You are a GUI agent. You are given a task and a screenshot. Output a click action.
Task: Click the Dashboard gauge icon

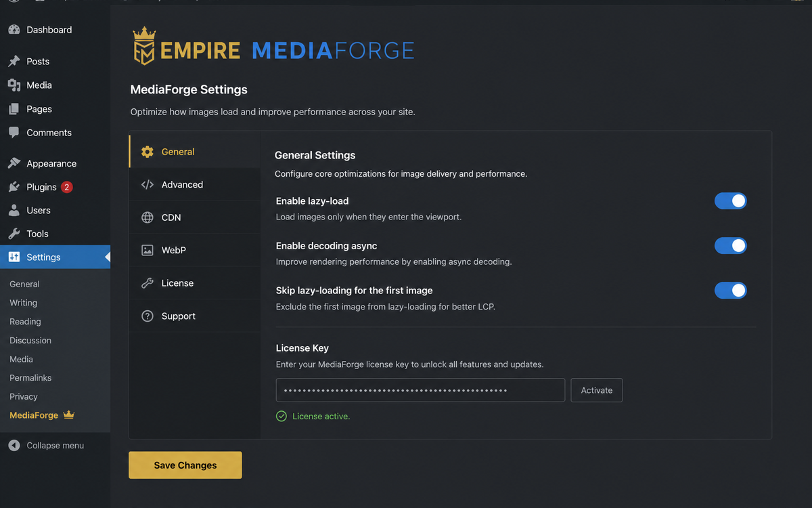coord(14,30)
